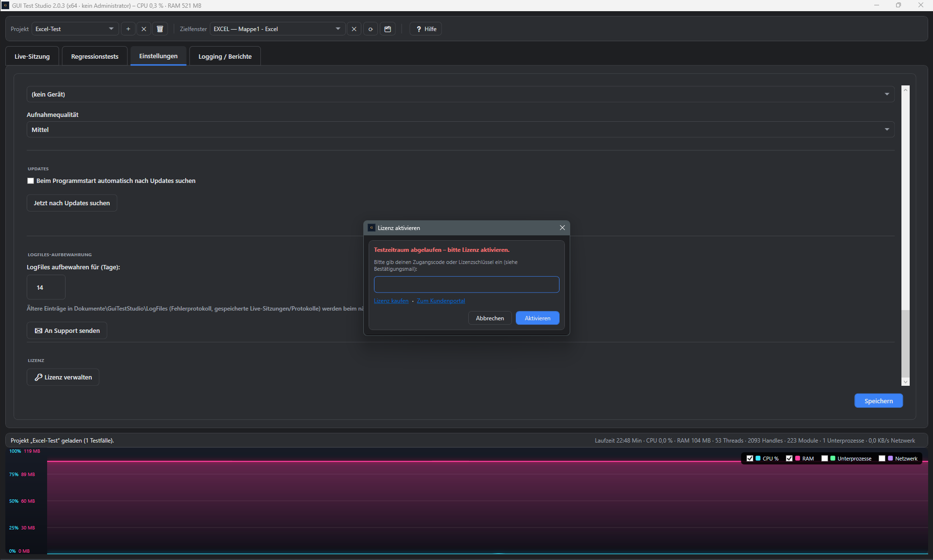Focus the license key input field
This screenshot has height=560, width=933.
(467, 284)
